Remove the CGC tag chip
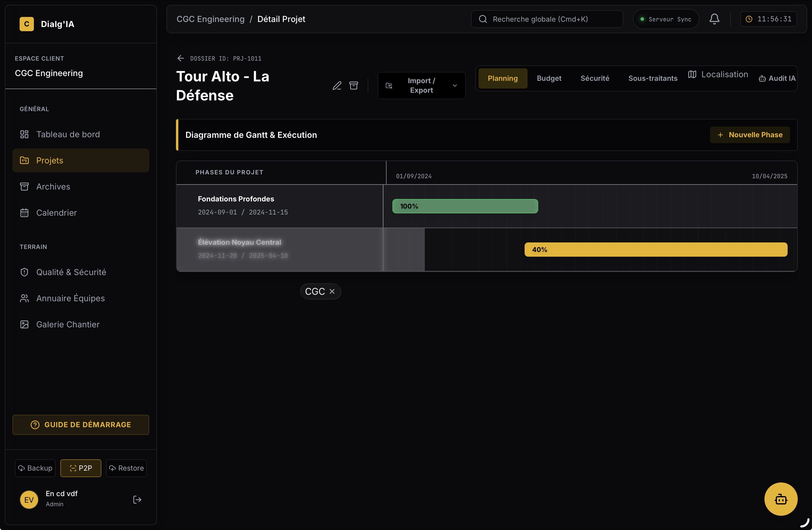Viewport: 812px width, 530px height. coord(332,291)
